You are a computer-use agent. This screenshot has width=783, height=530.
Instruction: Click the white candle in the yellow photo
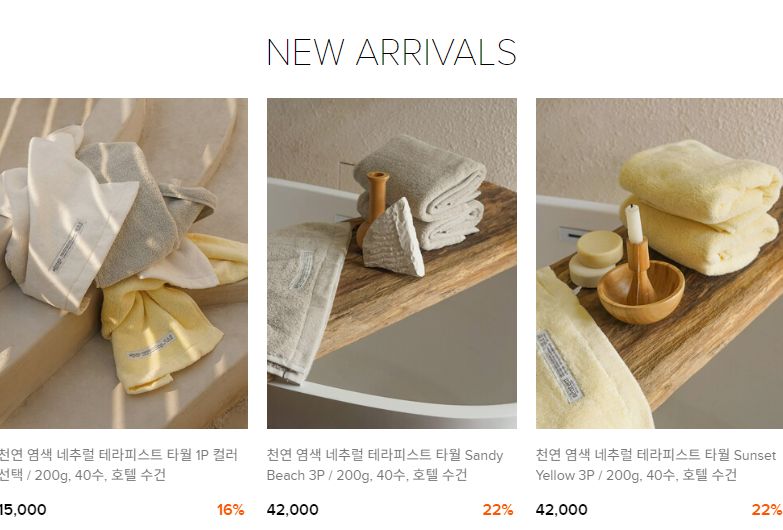point(634,223)
